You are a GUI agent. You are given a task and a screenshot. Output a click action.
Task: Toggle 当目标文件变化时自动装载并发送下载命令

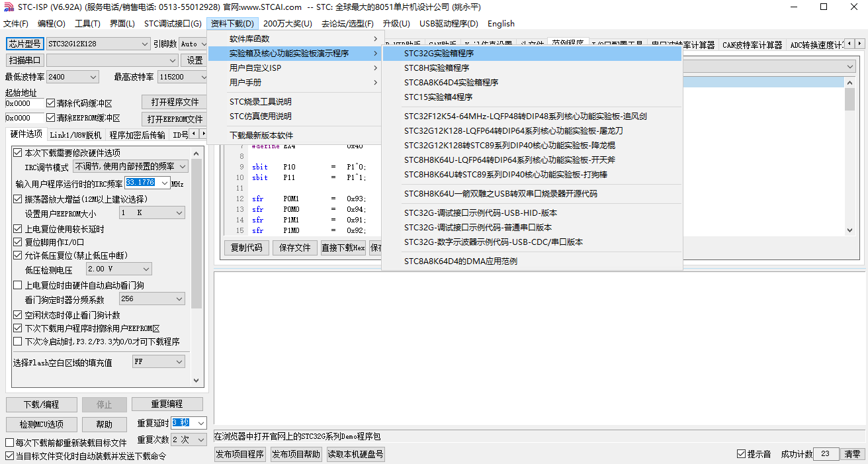(x=9, y=456)
